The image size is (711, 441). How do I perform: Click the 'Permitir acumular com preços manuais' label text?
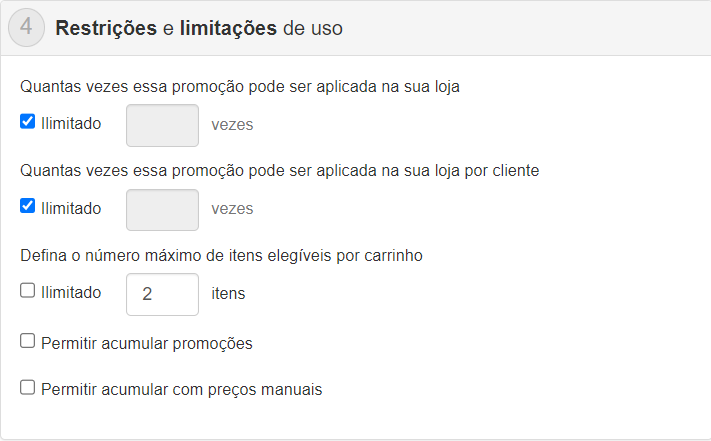[181, 390]
